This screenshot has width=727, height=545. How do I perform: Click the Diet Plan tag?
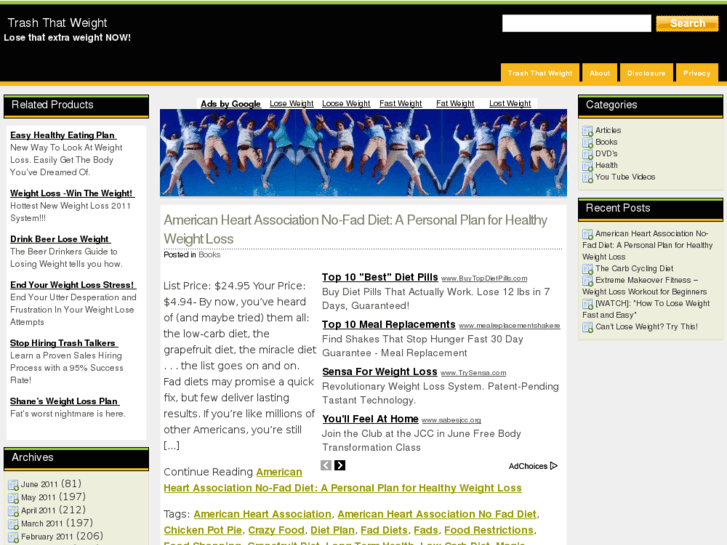332,530
